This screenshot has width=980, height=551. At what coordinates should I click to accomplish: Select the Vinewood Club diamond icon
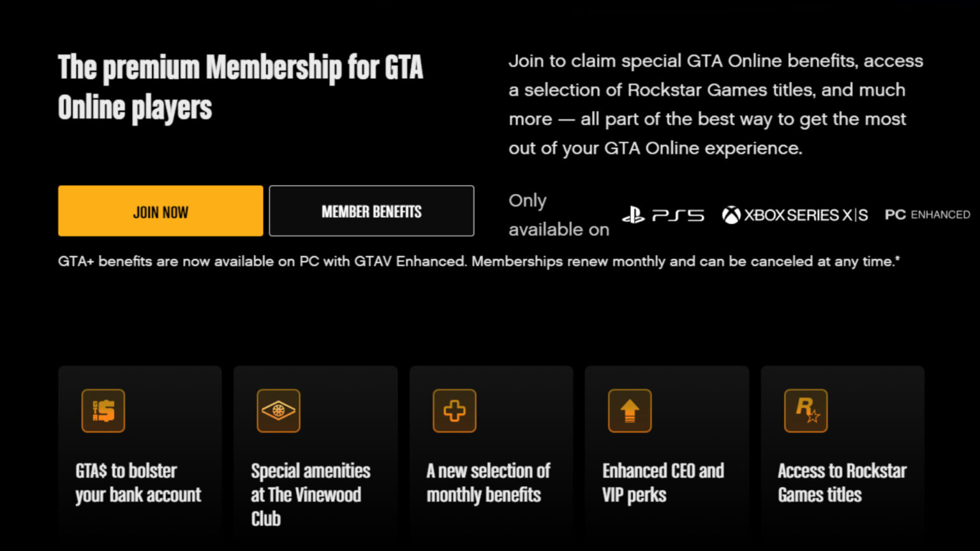(279, 411)
